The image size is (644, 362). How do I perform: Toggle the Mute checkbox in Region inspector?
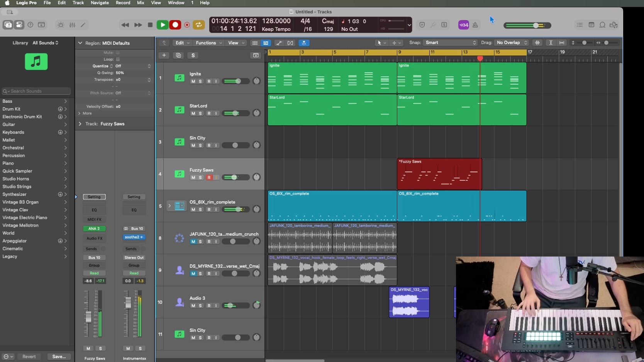click(x=118, y=53)
